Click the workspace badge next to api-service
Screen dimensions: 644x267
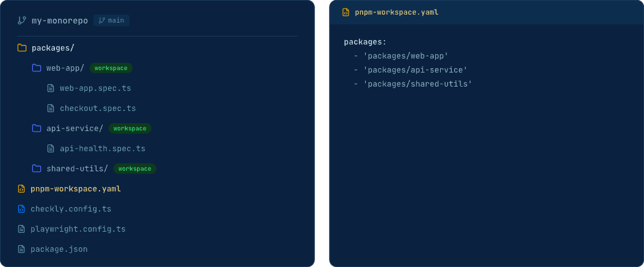pyautogui.click(x=129, y=128)
